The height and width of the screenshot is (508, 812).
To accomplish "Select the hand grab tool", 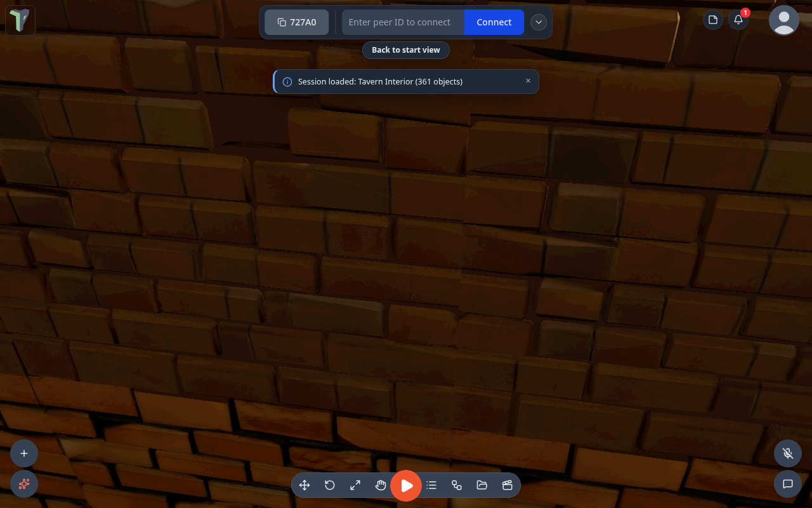I will (381, 485).
